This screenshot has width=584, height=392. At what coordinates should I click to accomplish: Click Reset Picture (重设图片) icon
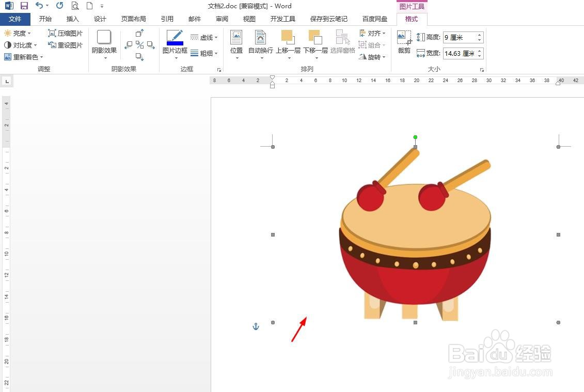tap(52, 45)
